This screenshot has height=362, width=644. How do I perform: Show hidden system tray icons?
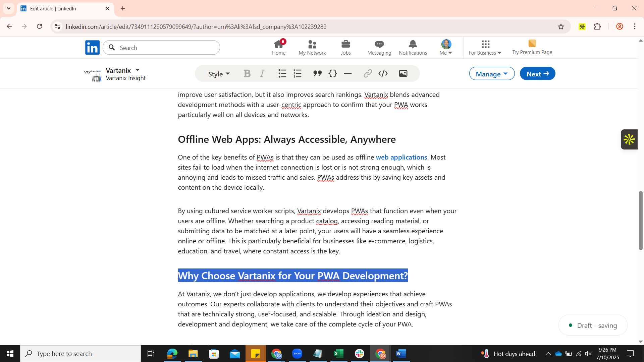point(548,354)
